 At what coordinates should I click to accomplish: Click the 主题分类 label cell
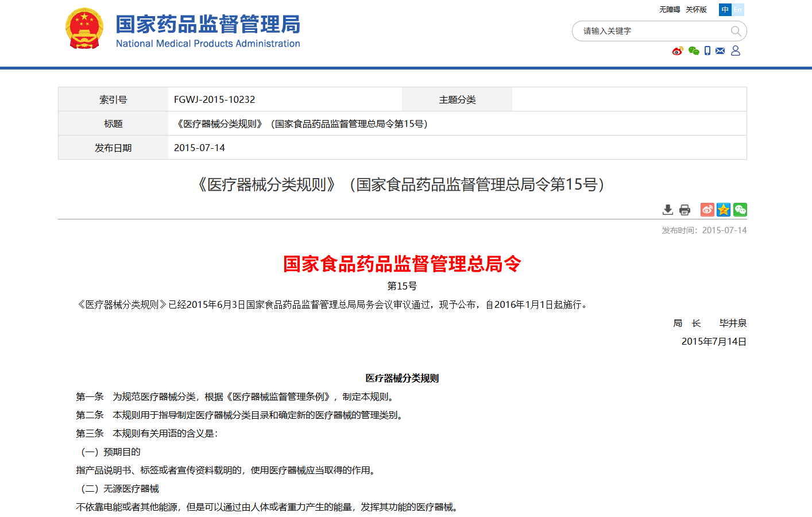(457, 99)
